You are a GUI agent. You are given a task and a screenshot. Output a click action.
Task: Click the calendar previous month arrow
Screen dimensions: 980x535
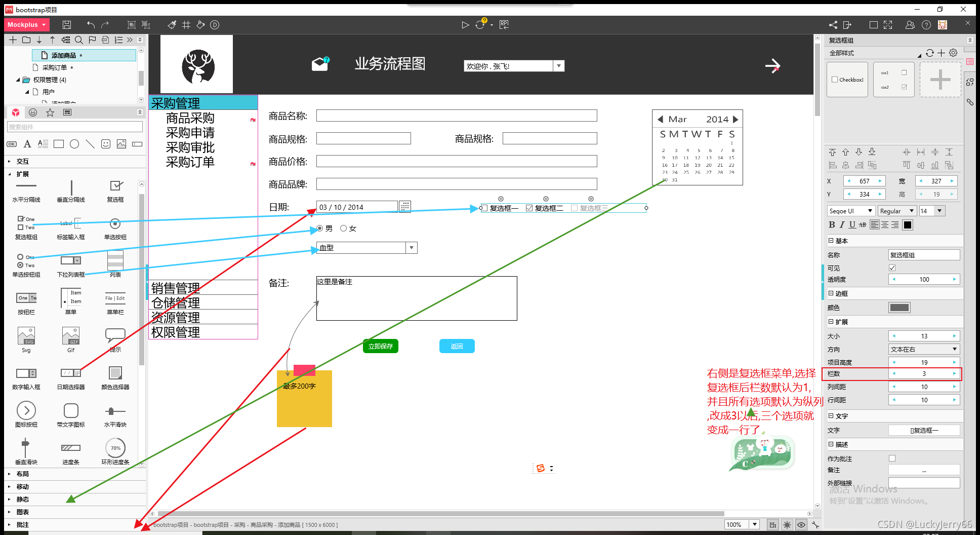point(660,119)
